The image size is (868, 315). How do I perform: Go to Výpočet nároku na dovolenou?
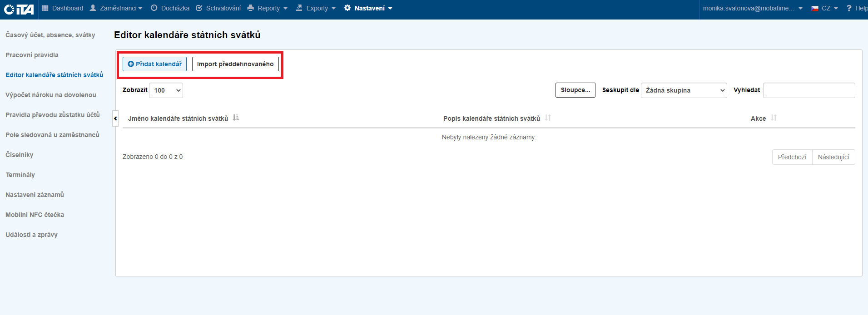click(51, 95)
